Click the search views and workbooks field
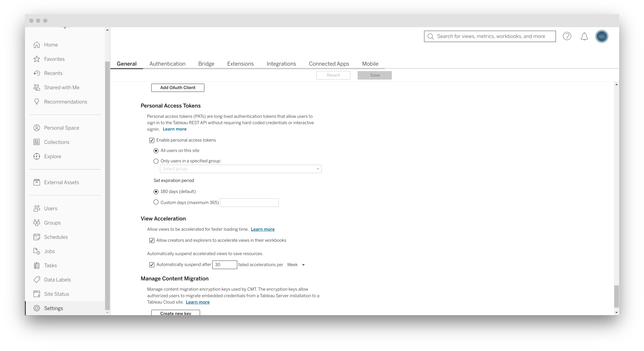The height and width of the screenshot is (351, 644). click(x=490, y=36)
